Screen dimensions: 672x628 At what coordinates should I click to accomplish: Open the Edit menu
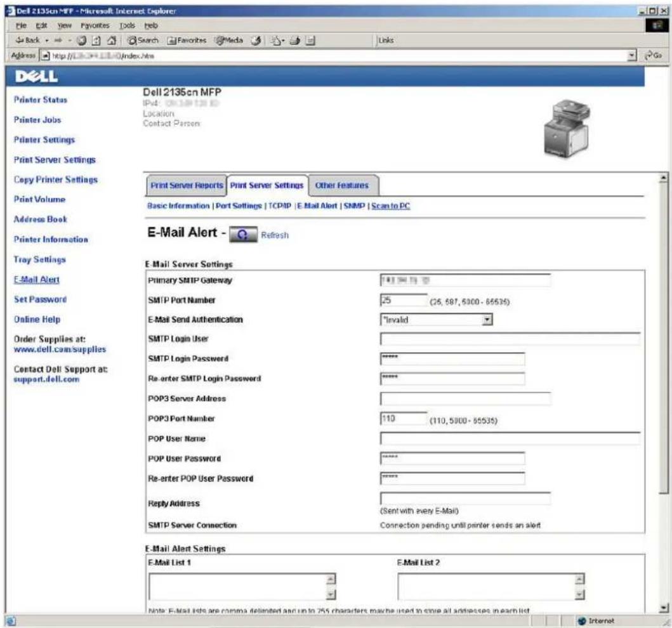[x=41, y=26]
